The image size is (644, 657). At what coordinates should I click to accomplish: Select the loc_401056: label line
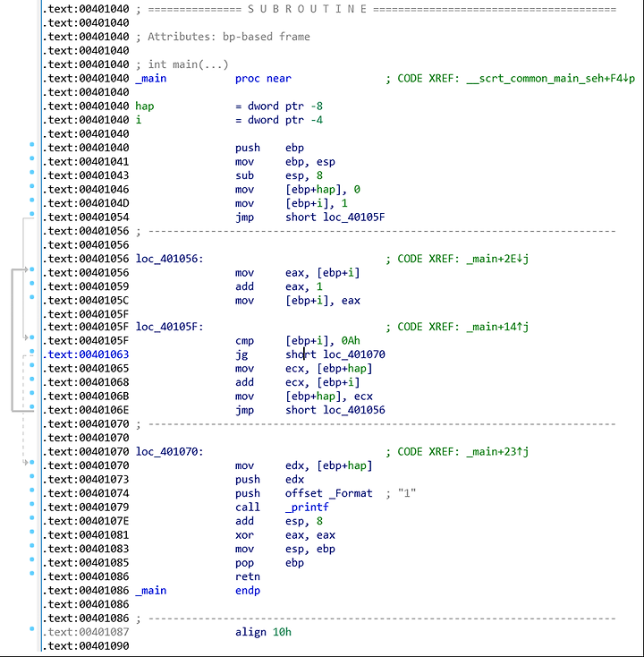(170, 259)
